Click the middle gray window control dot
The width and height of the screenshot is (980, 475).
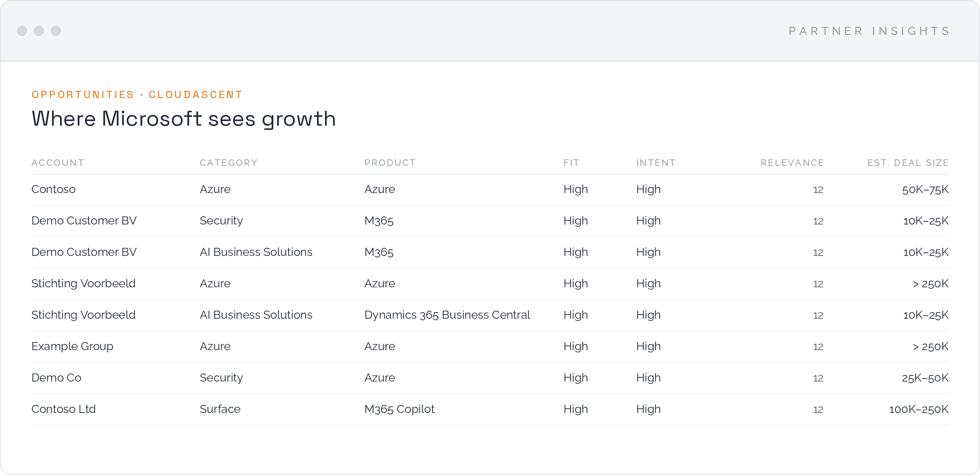coord(39,31)
